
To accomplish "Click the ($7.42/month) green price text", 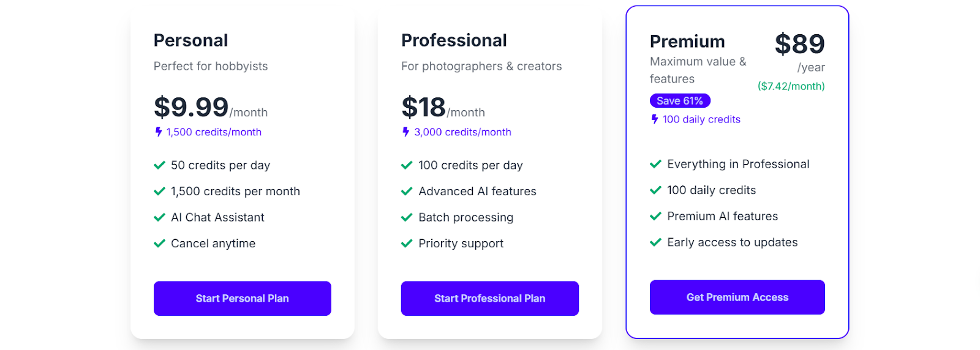I will tap(791, 86).
